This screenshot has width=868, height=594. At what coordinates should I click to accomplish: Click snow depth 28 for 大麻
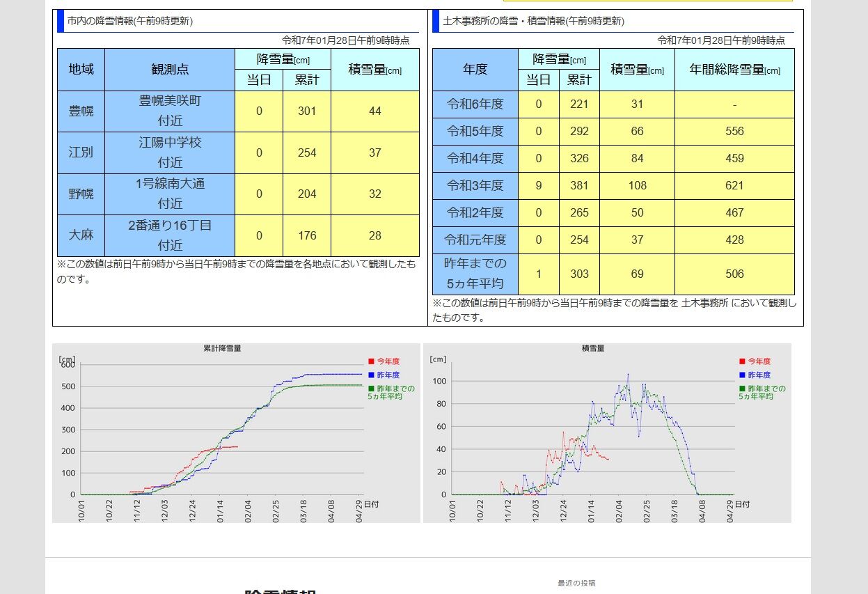point(375,235)
